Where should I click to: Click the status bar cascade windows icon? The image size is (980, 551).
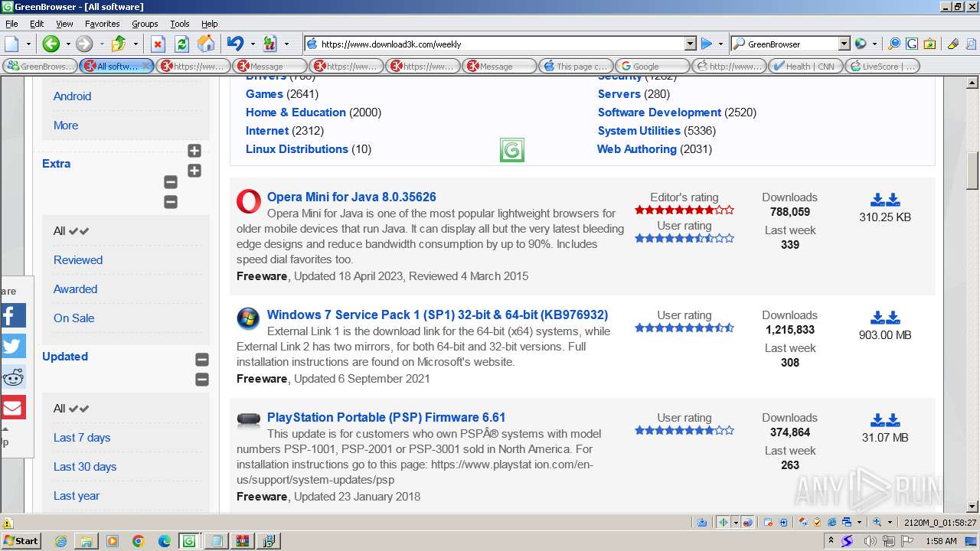point(846,522)
